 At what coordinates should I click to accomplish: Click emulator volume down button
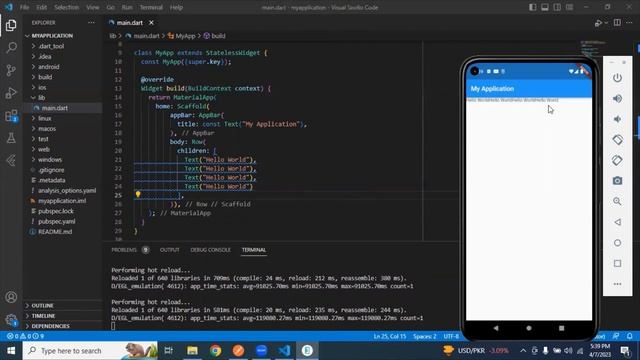click(618, 119)
